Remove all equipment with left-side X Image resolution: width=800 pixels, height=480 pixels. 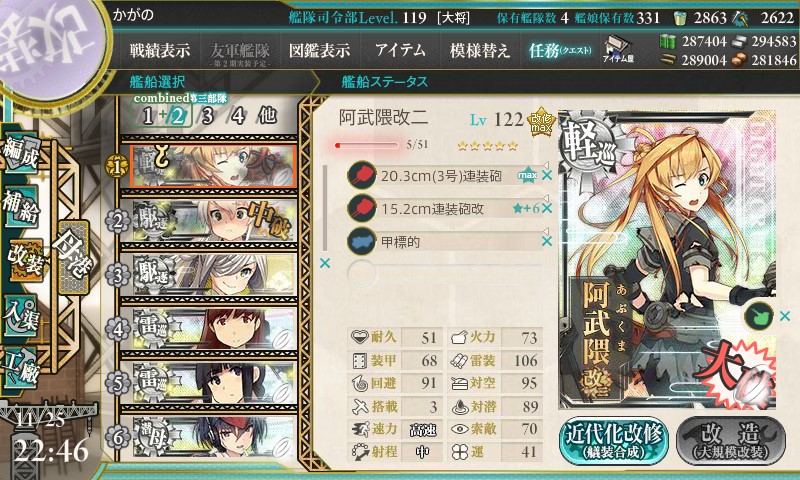pos(324,263)
